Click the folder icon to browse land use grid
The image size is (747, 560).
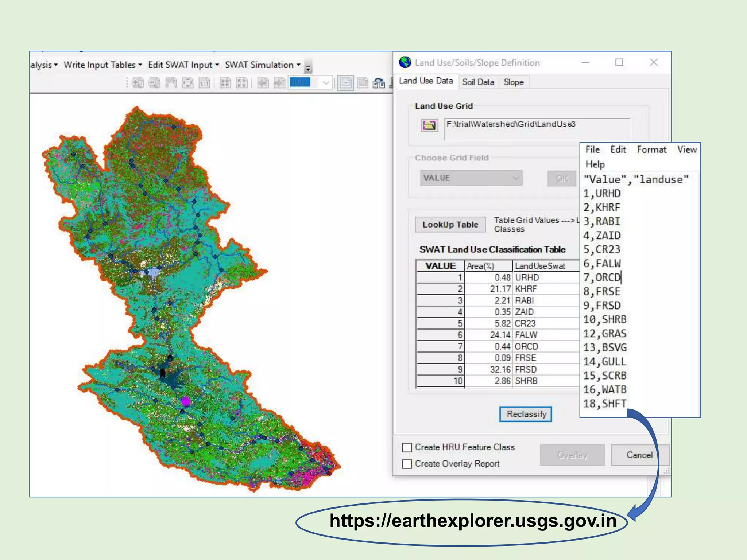tap(429, 125)
